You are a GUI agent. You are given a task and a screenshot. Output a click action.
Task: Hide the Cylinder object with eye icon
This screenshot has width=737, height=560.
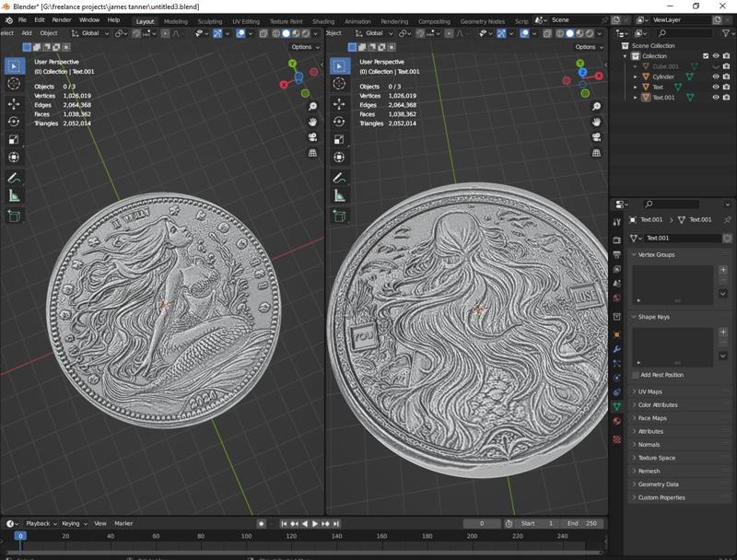click(716, 76)
